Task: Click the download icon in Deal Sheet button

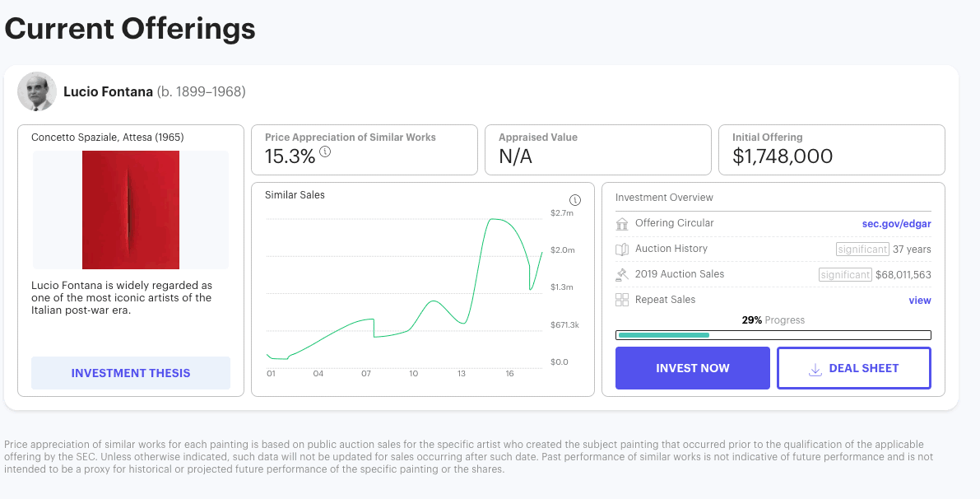Action: coord(815,369)
